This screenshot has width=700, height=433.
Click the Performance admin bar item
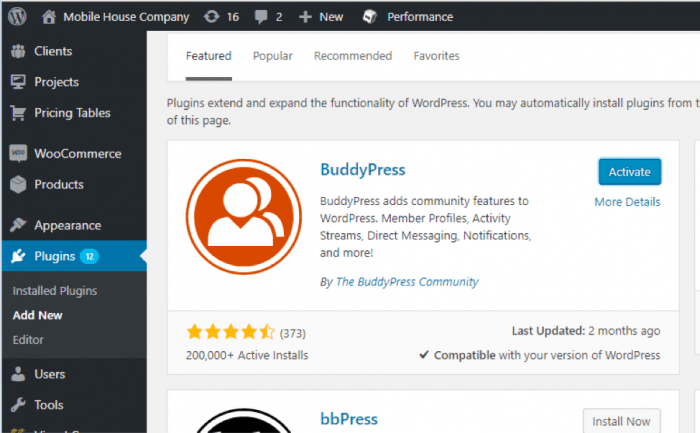[420, 17]
